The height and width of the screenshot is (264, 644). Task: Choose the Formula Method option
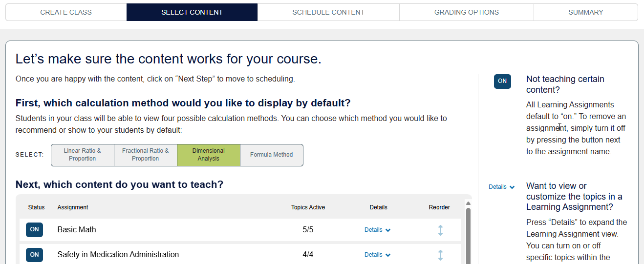pyautogui.click(x=271, y=155)
